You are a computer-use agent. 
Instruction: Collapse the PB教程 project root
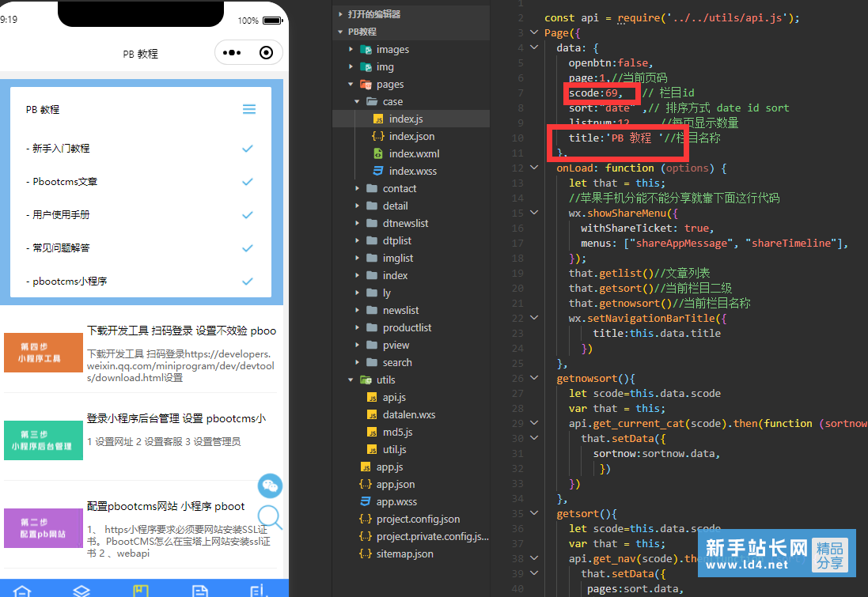tap(340, 32)
